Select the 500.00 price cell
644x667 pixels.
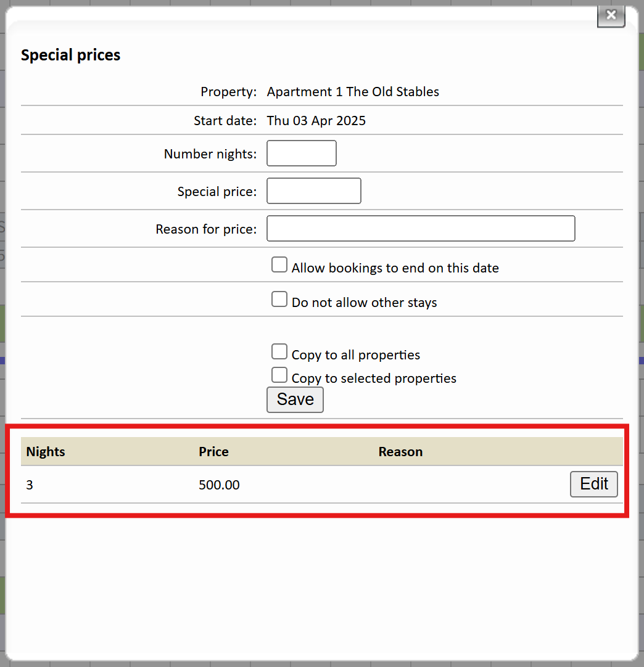pyautogui.click(x=219, y=485)
